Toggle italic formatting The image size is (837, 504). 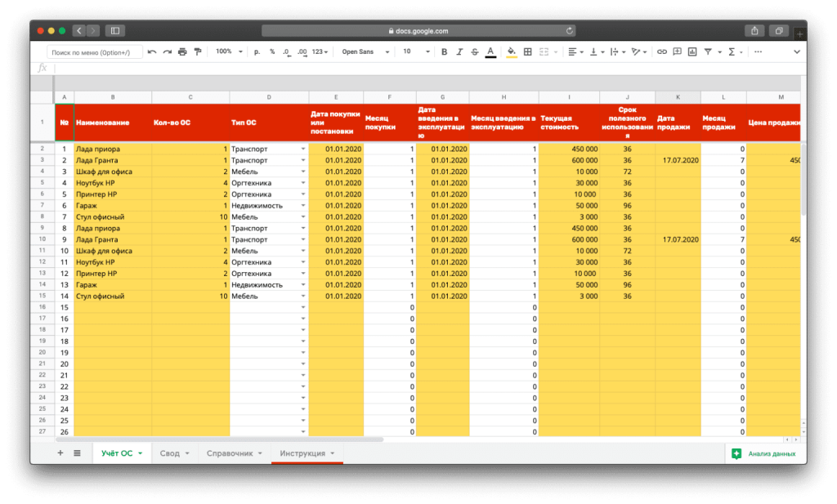coord(460,51)
